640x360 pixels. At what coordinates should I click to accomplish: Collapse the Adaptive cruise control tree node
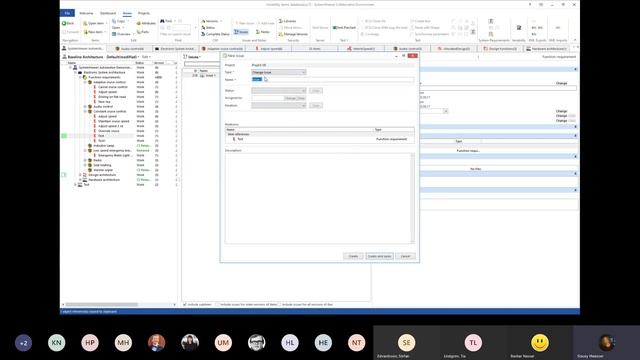click(x=85, y=82)
